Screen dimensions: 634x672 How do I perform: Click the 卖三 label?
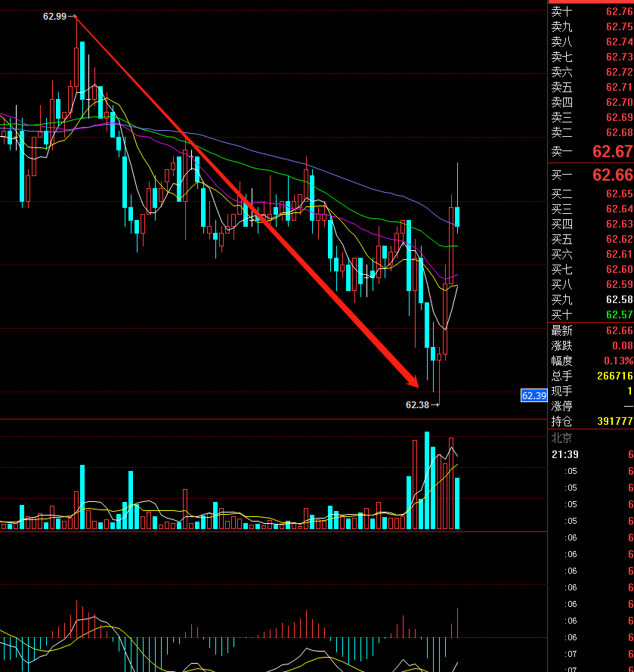[561, 117]
